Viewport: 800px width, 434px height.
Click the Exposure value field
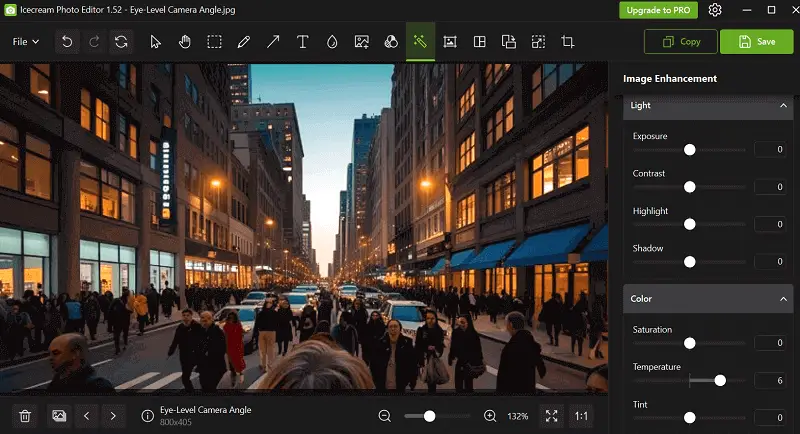[770, 149]
